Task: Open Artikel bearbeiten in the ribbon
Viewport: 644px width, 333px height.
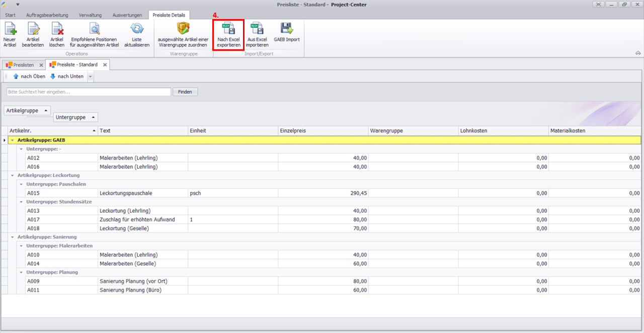Action: pyautogui.click(x=33, y=34)
